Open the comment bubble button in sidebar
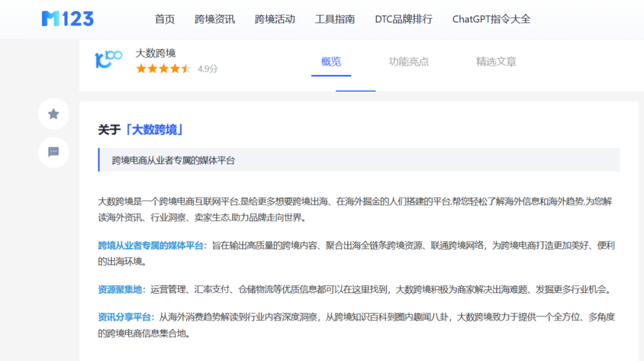644x361 pixels. pos(54,152)
